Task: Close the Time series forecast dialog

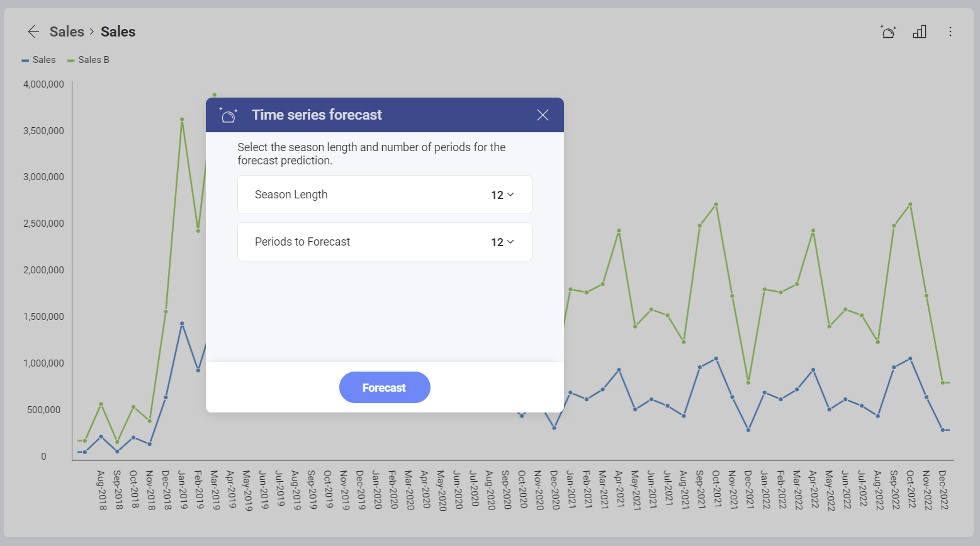Action: pos(543,115)
